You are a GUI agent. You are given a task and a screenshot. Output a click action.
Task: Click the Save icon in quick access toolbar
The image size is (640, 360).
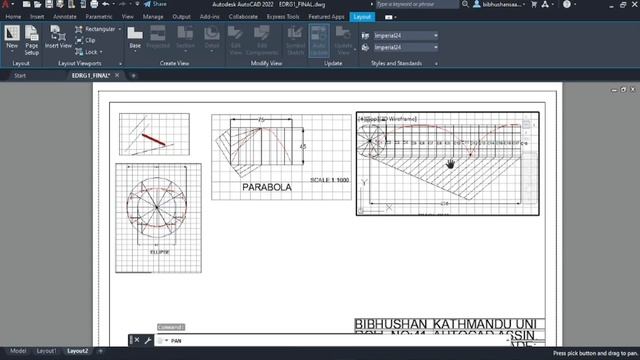(x=49, y=4)
